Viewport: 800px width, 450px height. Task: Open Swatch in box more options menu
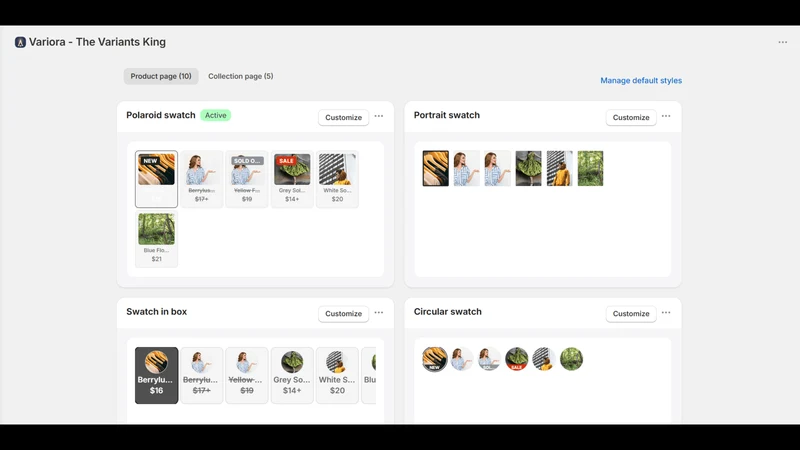[379, 313]
